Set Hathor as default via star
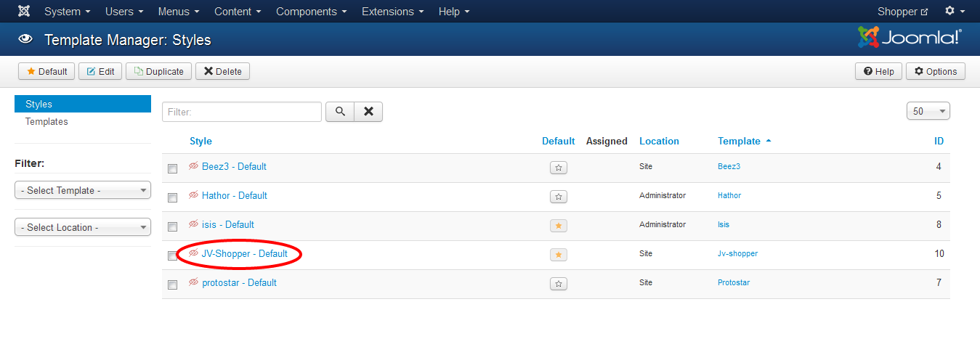 click(558, 197)
